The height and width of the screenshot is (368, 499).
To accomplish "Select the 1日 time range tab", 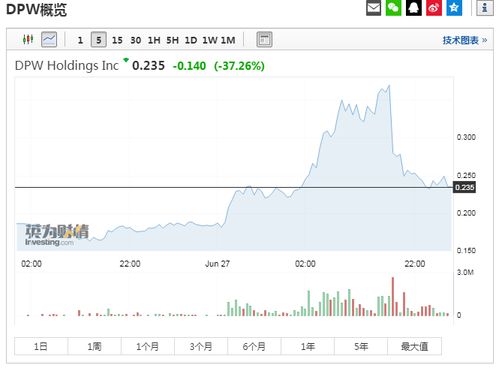I will pyautogui.click(x=41, y=346).
